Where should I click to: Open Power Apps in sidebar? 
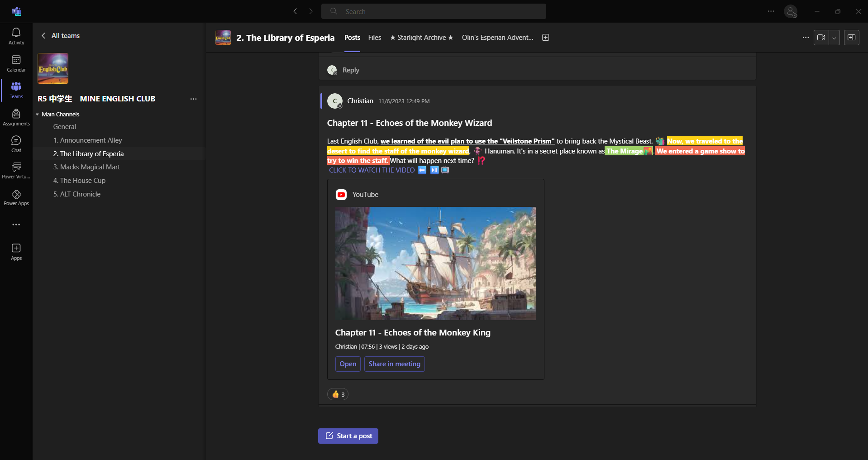coord(16,197)
